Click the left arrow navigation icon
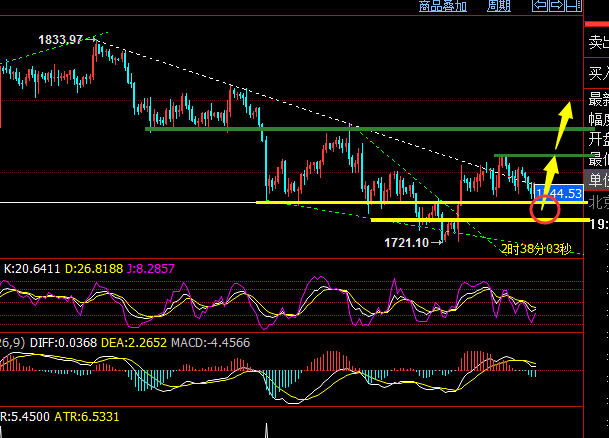Image resolution: width=609 pixels, height=438 pixels. [540, 5]
